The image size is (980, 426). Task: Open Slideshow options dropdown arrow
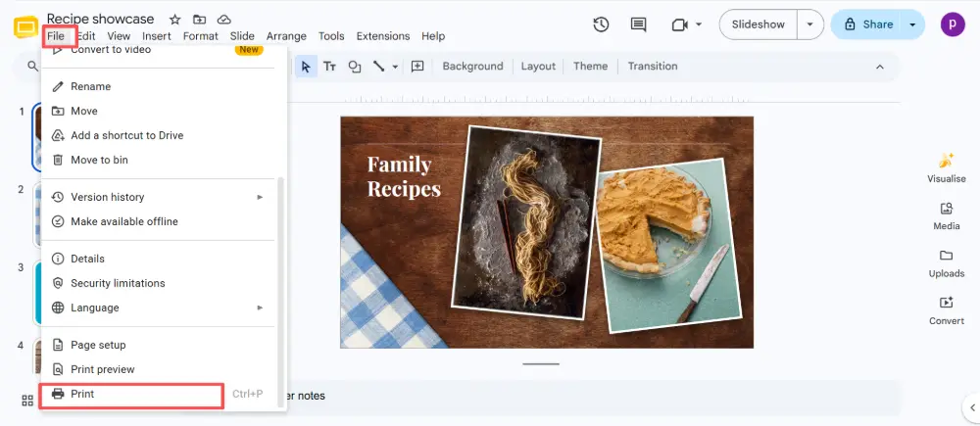pyautogui.click(x=810, y=24)
